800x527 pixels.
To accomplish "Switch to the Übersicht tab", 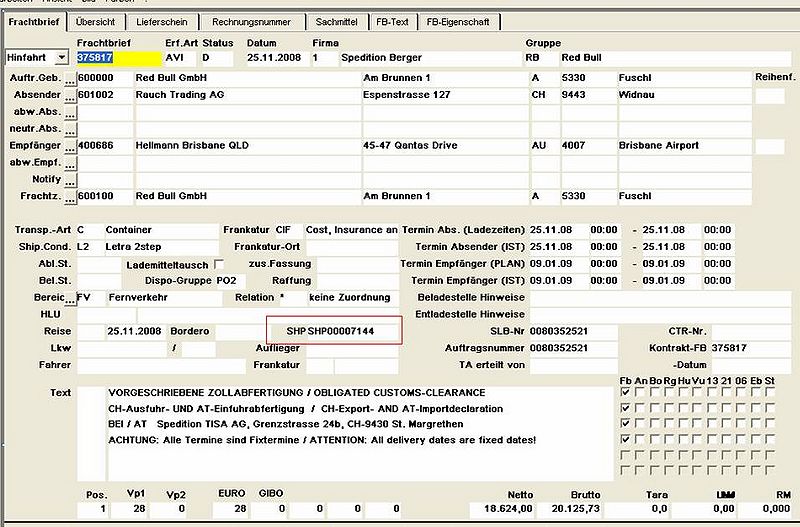I will coord(95,22).
